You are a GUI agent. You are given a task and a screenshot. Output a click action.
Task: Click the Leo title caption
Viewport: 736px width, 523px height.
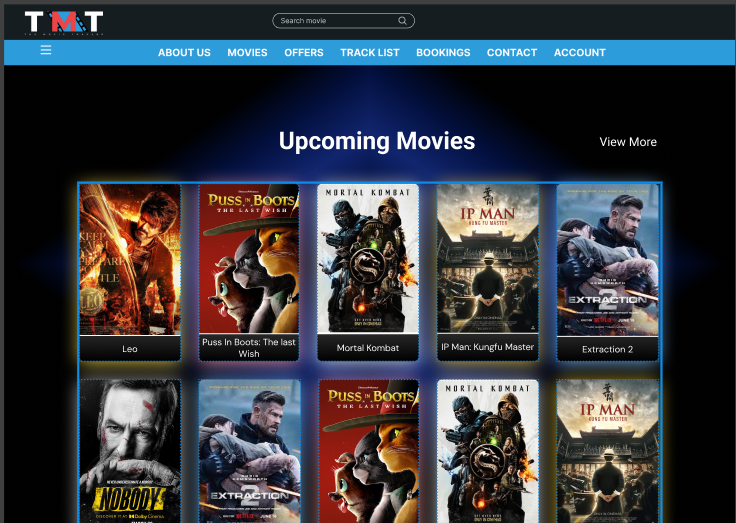click(130, 349)
